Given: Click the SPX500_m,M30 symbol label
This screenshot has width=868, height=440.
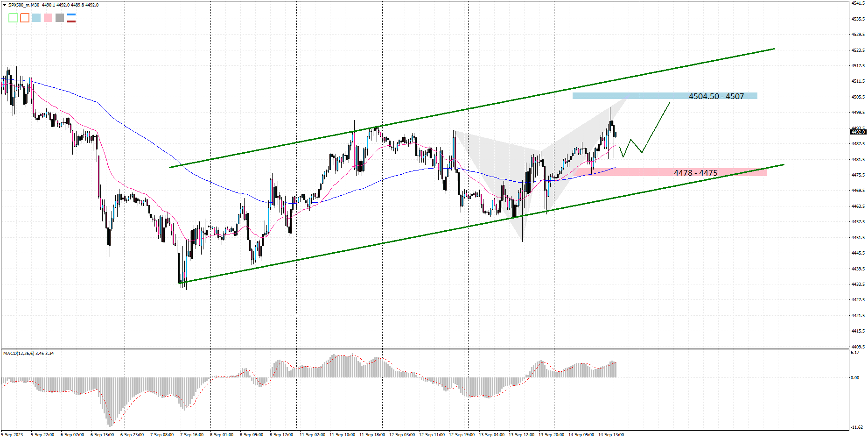Looking at the screenshot, I should pos(23,5).
